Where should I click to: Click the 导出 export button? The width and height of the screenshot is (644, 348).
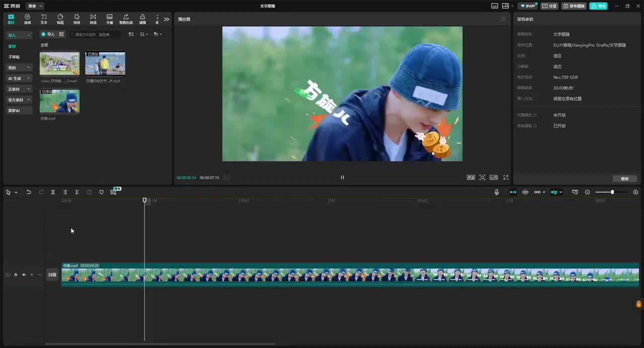[598, 6]
